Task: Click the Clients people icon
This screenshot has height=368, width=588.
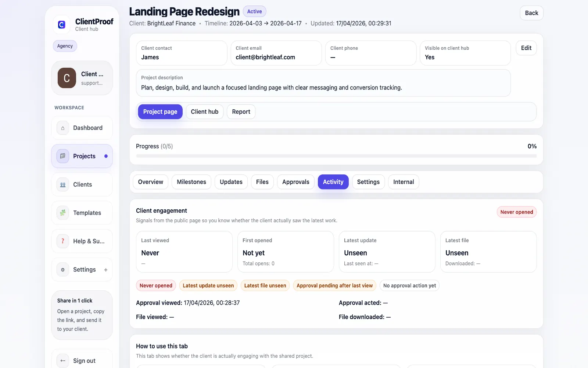Action: [63, 185]
